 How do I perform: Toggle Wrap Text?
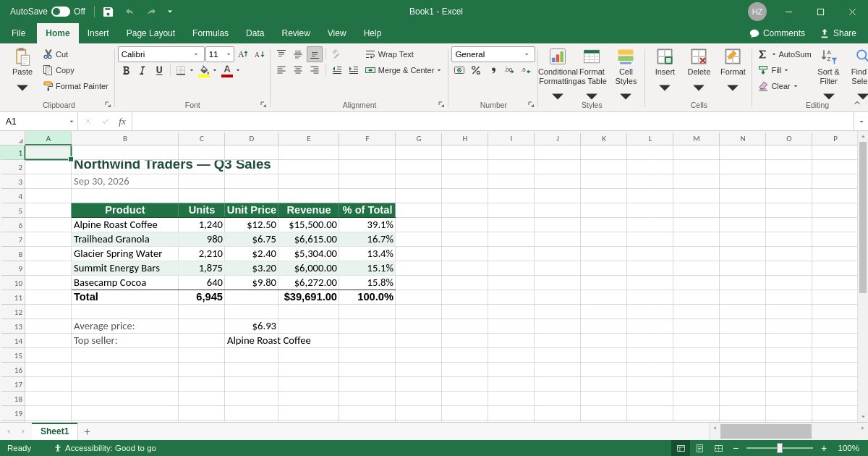(x=390, y=54)
